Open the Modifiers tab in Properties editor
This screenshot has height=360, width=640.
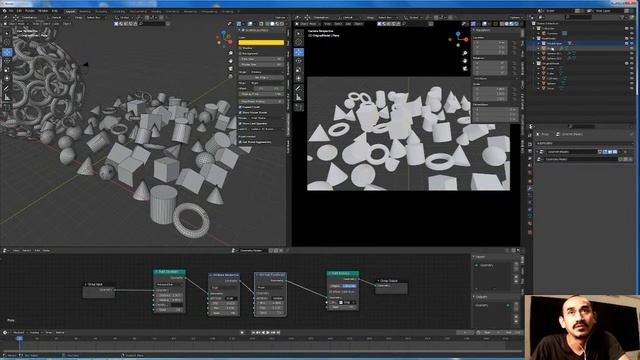coord(530,189)
